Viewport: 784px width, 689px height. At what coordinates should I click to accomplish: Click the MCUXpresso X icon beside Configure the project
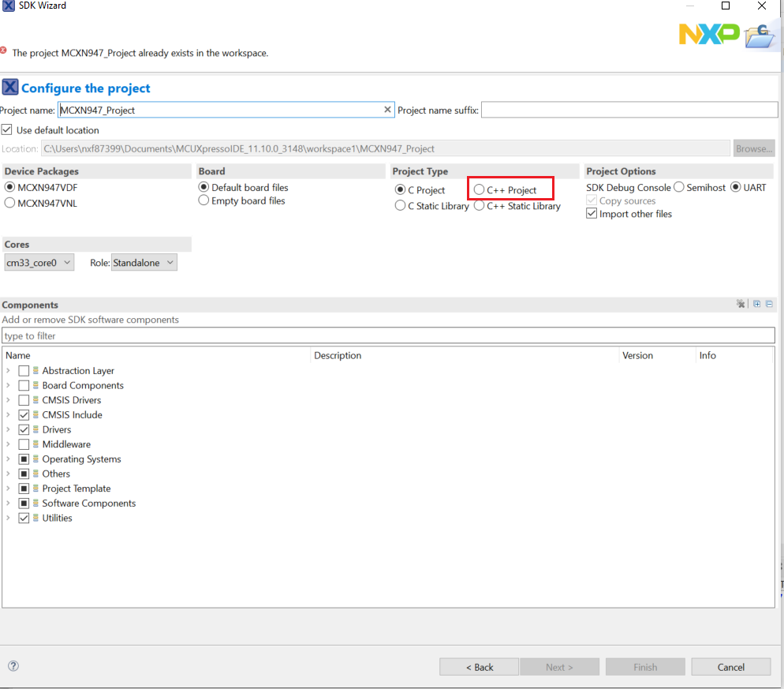[10, 87]
